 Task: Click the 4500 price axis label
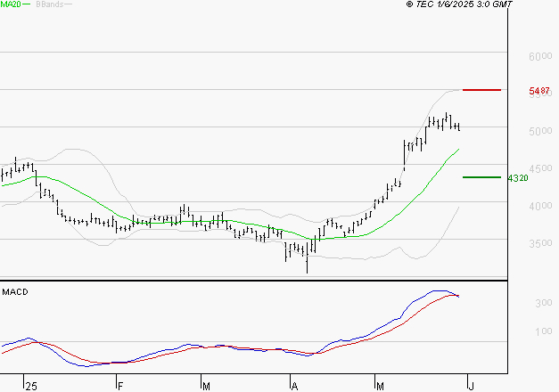538,168
